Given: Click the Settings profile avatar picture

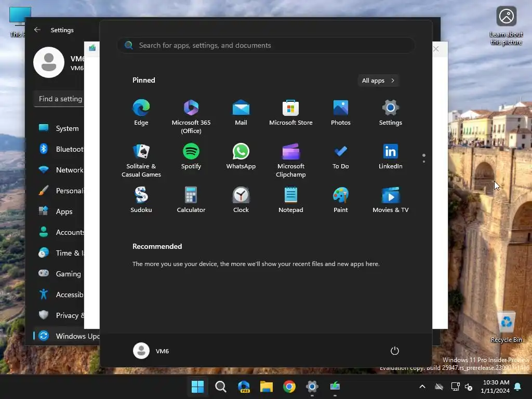Looking at the screenshot, I should (x=49, y=62).
